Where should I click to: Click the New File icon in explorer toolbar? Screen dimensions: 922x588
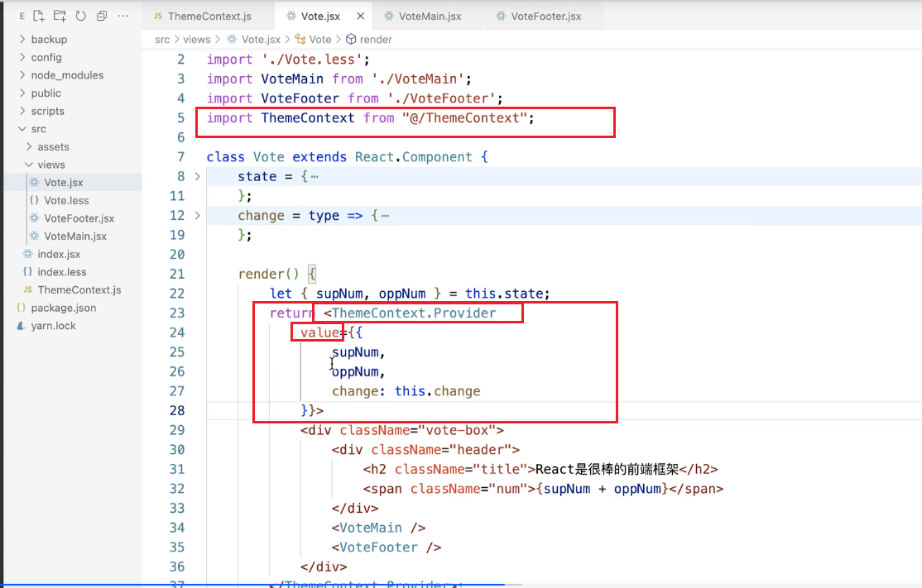tap(39, 16)
